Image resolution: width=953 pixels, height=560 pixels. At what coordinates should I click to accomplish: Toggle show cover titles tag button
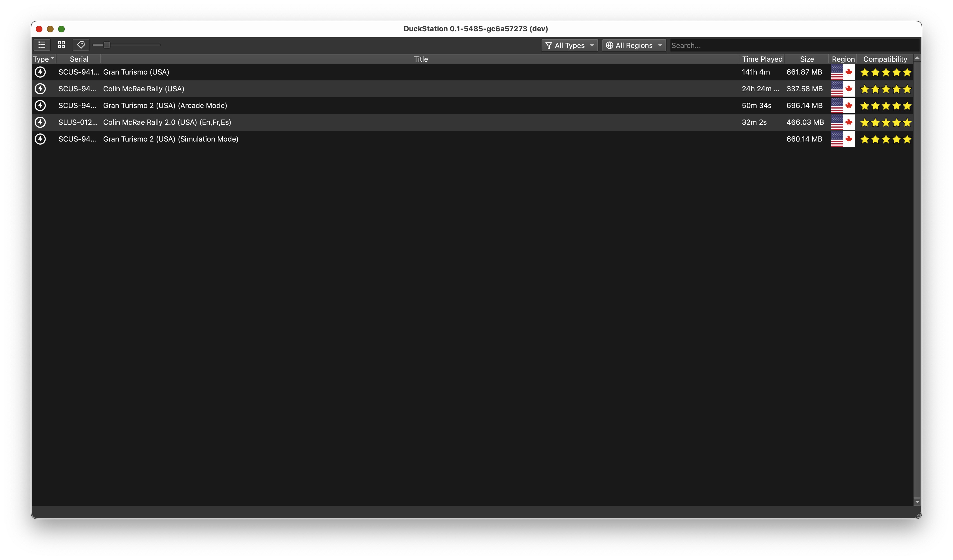click(x=81, y=45)
